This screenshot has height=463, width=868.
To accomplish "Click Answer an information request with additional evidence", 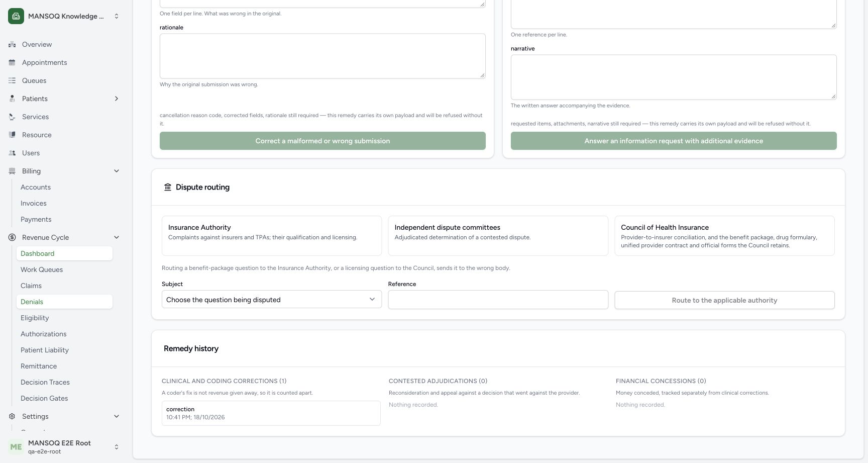I will coord(674,141).
